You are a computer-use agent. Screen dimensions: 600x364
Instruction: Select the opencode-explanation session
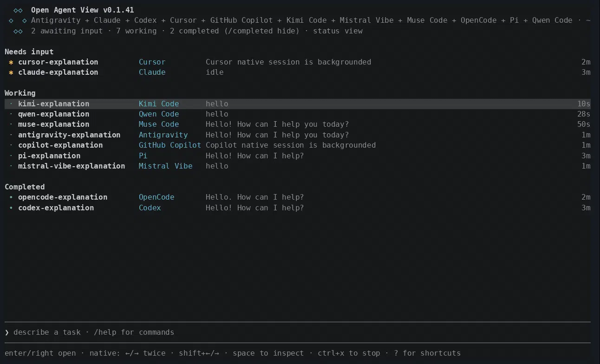298,197
